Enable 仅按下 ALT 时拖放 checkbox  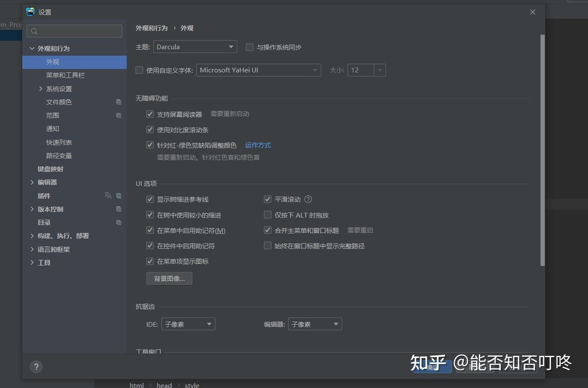click(x=267, y=215)
